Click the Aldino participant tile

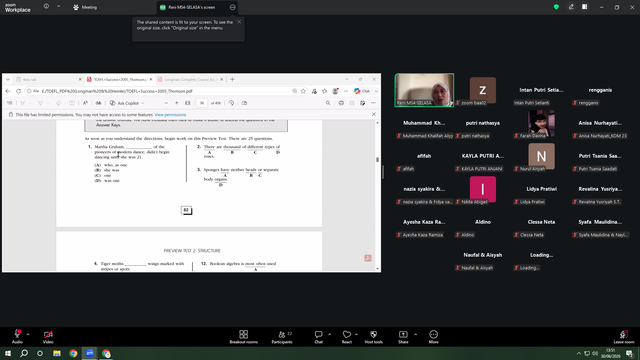pos(482,222)
